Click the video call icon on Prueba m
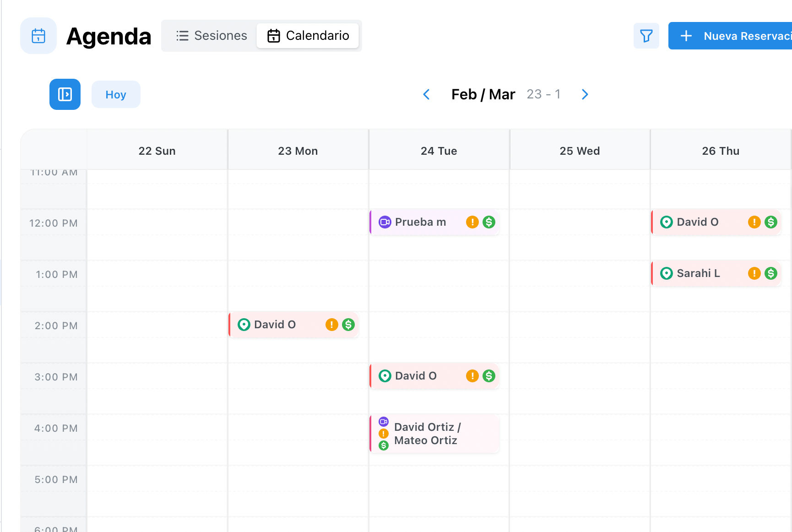The height and width of the screenshot is (532, 792). [x=385, y=222]
